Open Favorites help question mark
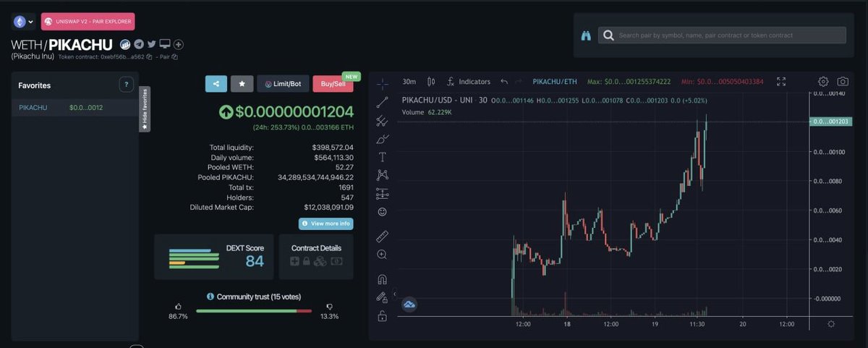 click(127, 85)
